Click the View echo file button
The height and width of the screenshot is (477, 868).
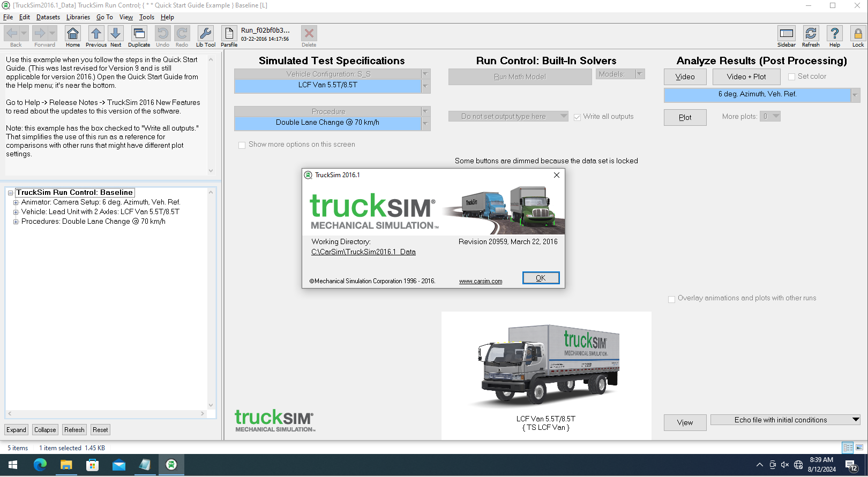[685, 422]
